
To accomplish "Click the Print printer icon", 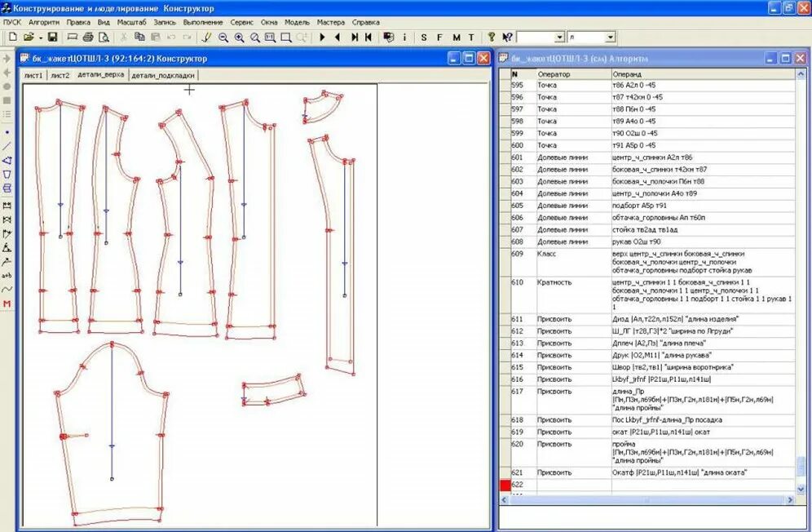I will tap(88, 38).
